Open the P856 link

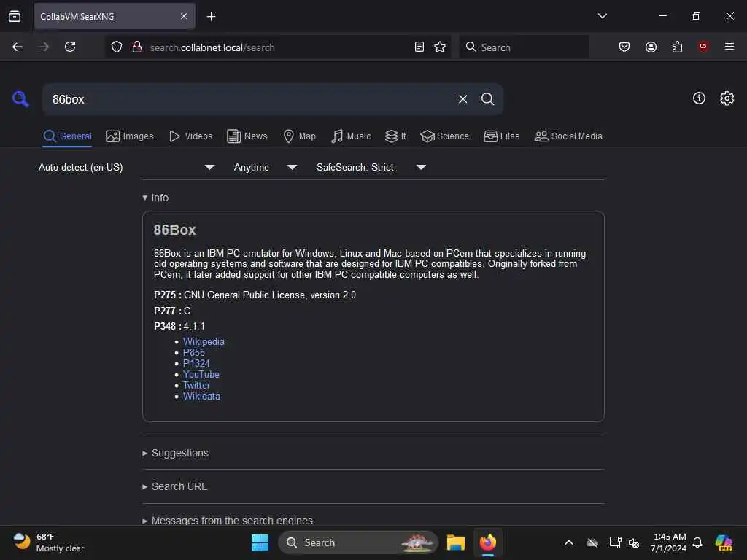click(194, 352)
